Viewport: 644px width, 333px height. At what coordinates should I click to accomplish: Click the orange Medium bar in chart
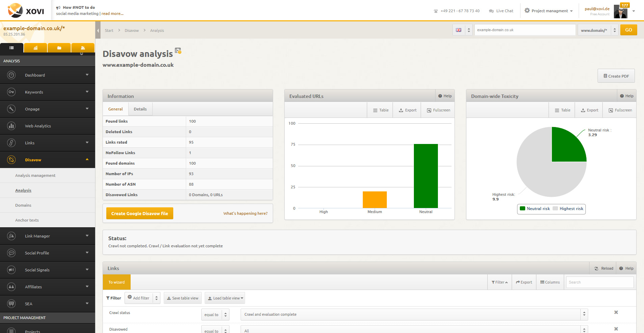(x=375, y=200)
